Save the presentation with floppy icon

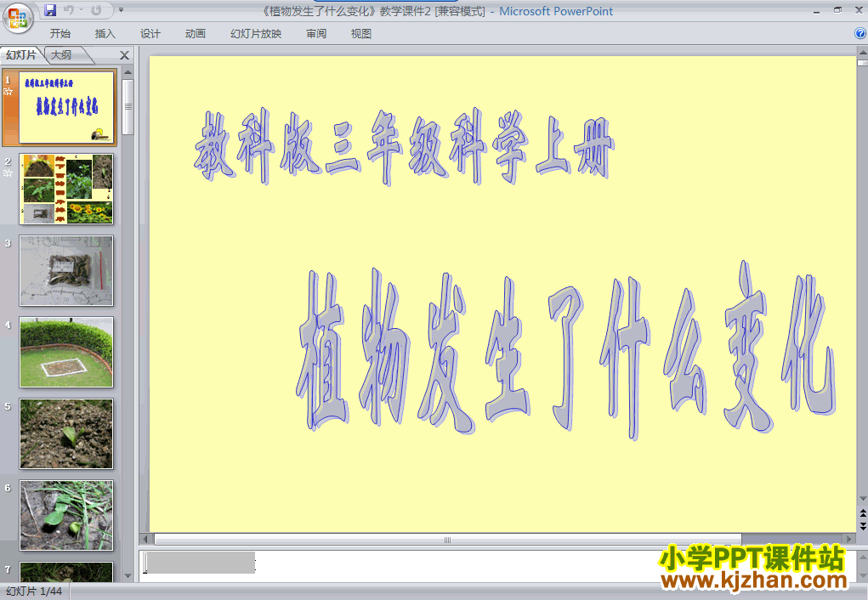(50, 10)
